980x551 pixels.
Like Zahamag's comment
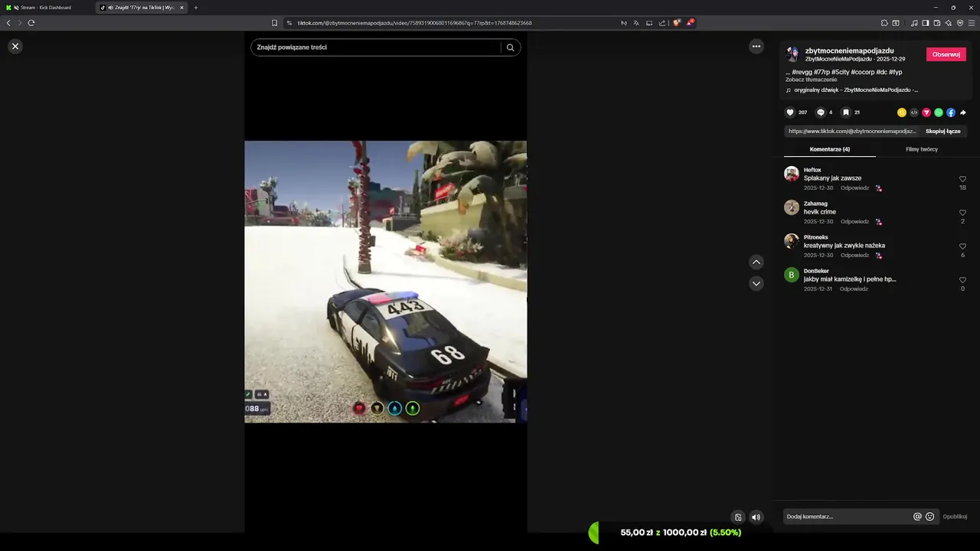click(962, 213)
